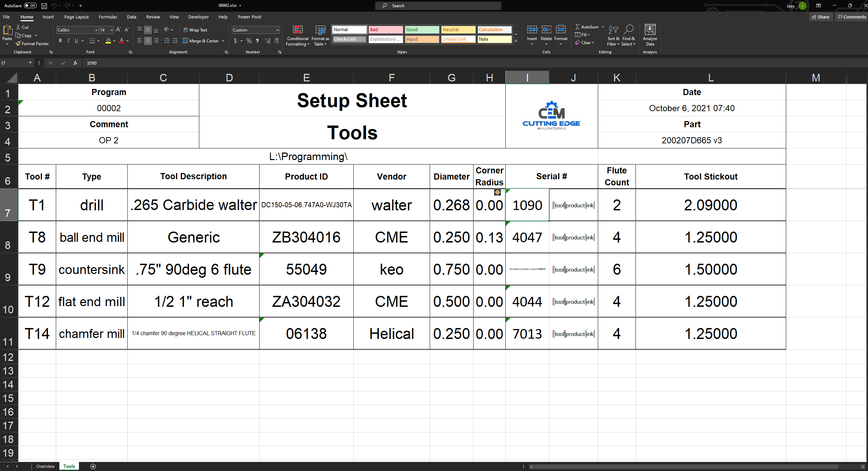Open the number format dropdown showing Custom
868x471 pixels.
pyautogui.click(x=277, y=30)
